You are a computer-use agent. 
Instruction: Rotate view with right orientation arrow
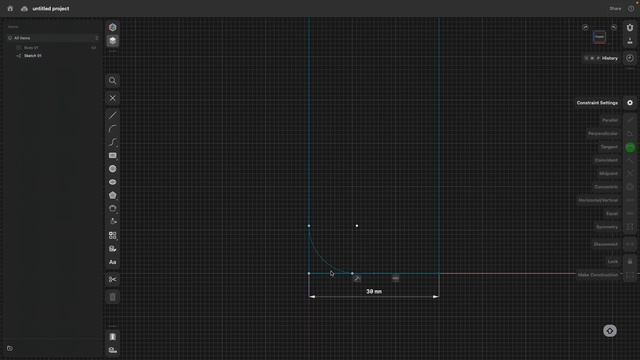pos(613,27)
